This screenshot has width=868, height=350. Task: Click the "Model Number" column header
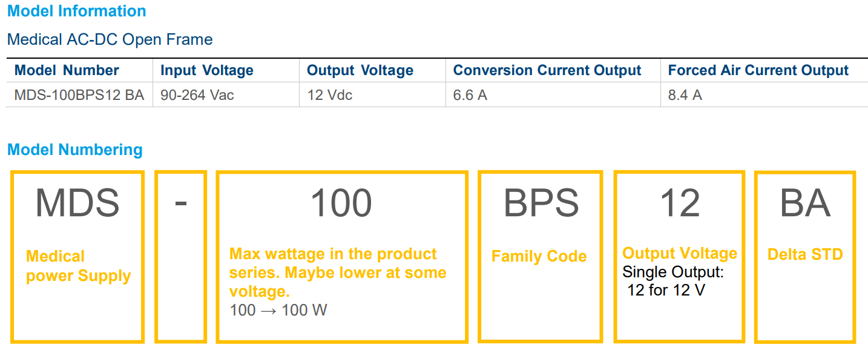click(x=67, y=70)
